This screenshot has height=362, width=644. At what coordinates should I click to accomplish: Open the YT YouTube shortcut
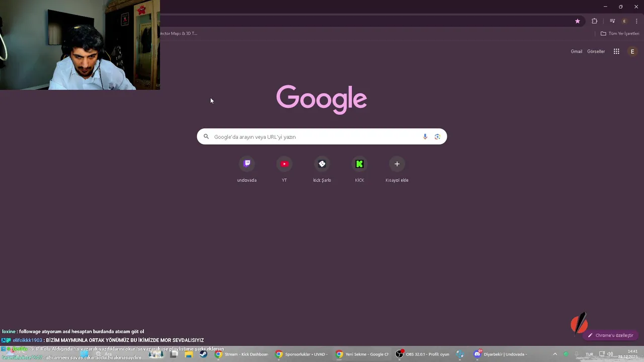(x=284, y=169)
